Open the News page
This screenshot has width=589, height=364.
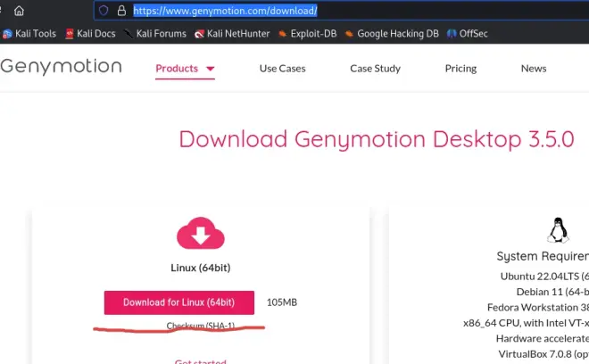pyautogui.click(x=534, y=69)
